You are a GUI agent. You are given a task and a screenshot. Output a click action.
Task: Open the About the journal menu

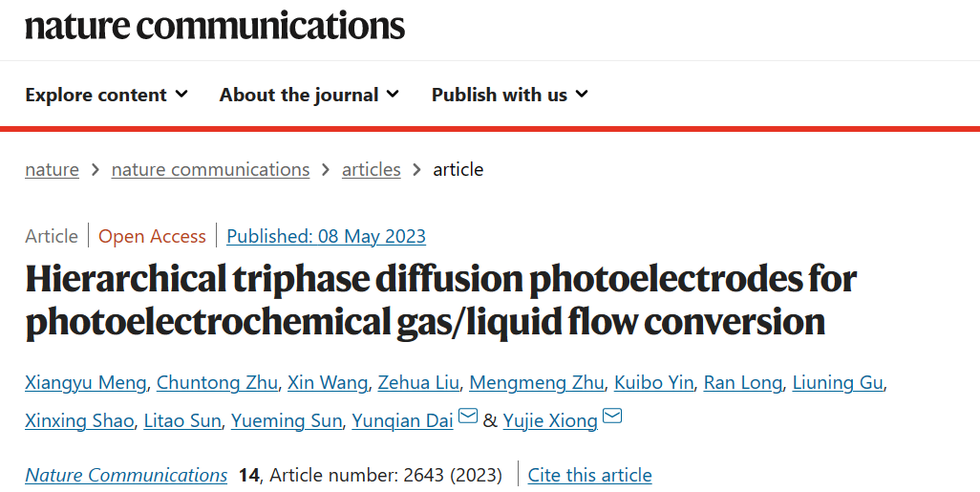(309, 95)
